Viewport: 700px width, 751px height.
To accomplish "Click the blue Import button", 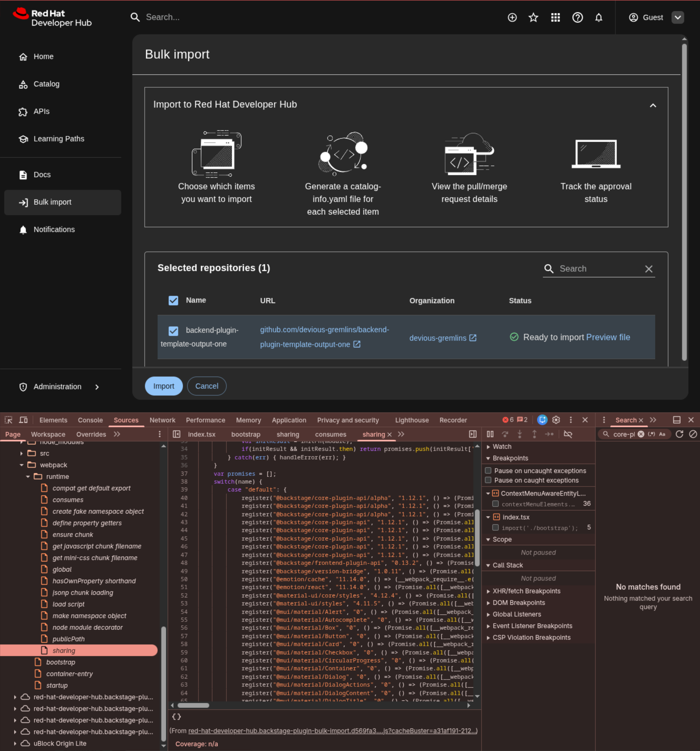I will [x=163, y=386].
